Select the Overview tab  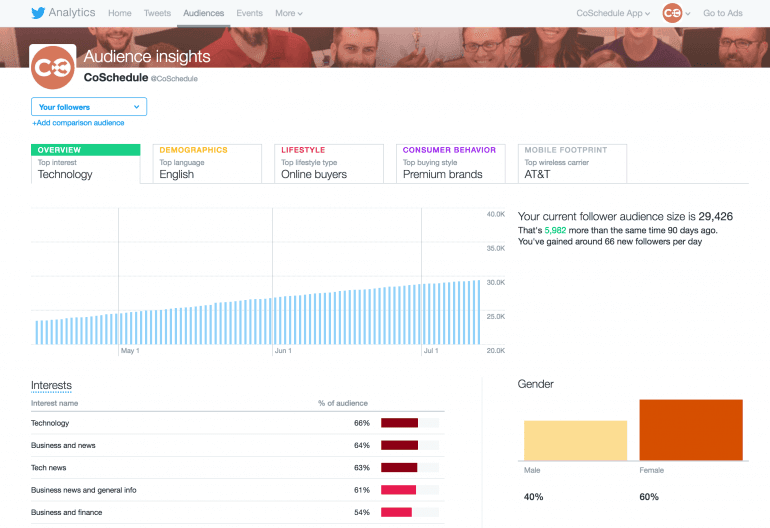pyautogui.click(x=85, y=164)
